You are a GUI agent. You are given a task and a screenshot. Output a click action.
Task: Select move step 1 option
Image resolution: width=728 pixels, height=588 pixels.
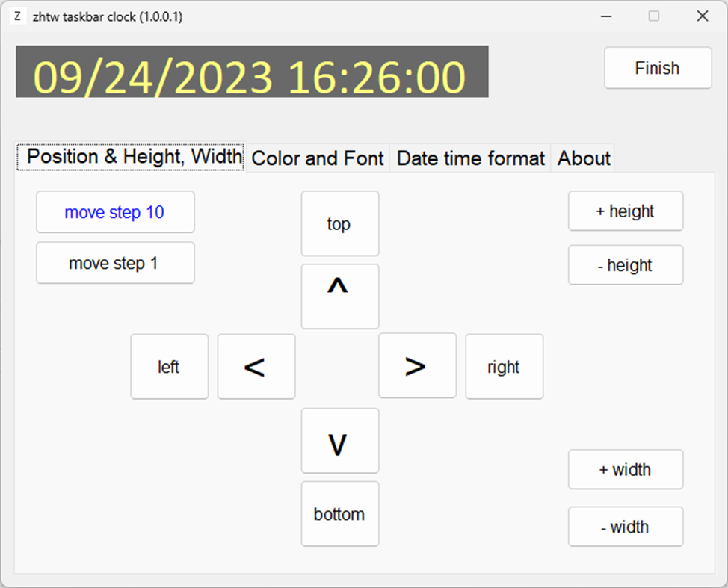(x=115, y=263)
